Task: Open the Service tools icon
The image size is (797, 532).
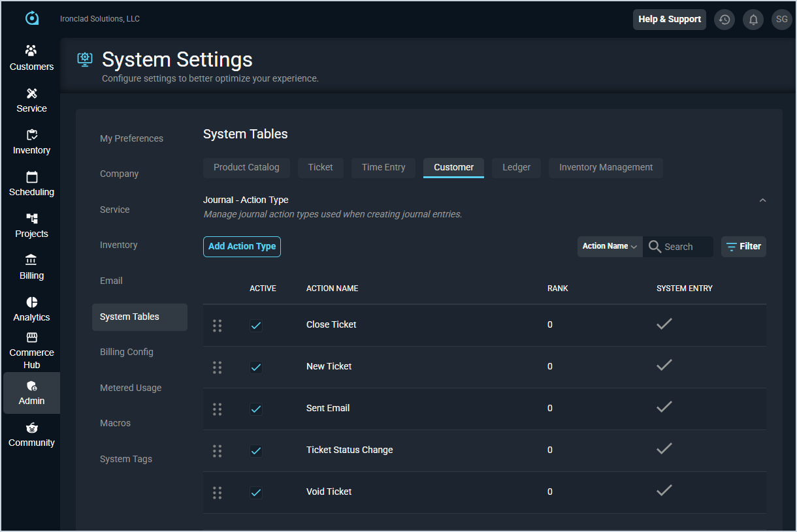Action: click(x=31, y=93)
